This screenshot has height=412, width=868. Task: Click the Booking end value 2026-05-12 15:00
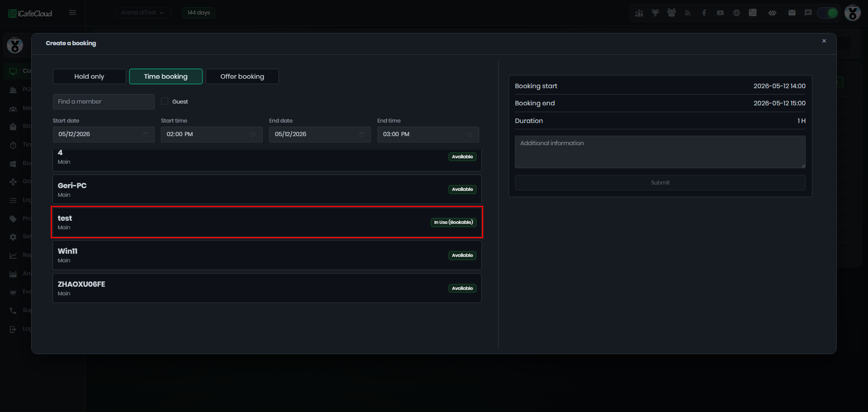(x=779, y=103)
